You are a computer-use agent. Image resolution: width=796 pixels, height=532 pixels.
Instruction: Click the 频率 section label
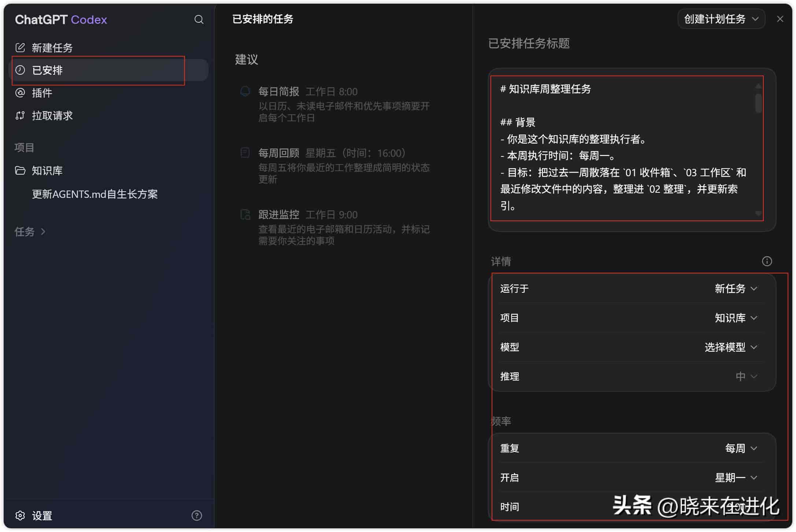(501, 421)
